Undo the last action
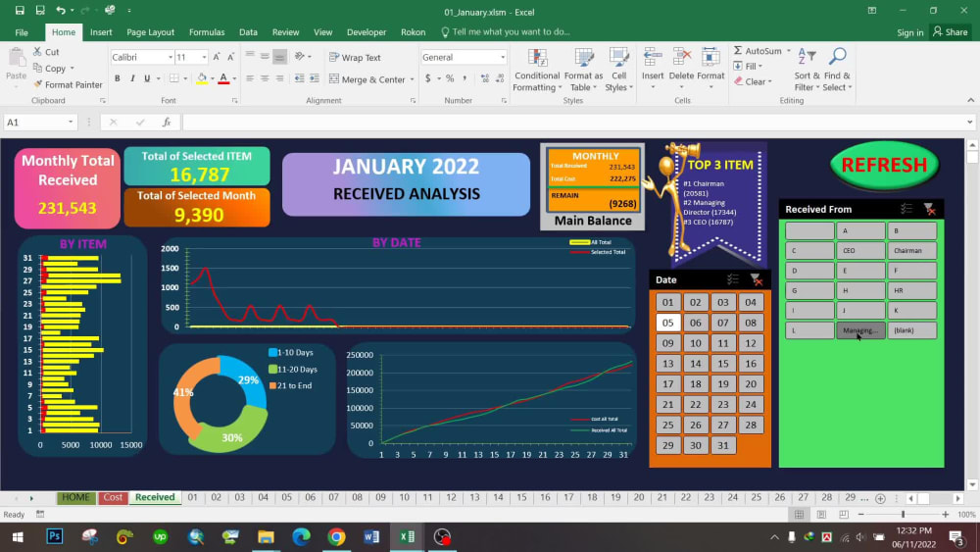The height and width of the screenshot is (552, 980). [x=60, y=10]
